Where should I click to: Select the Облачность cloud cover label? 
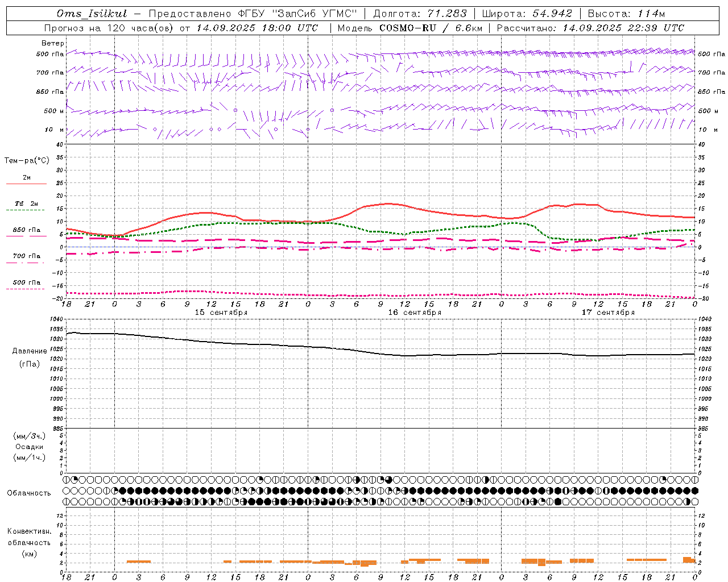28,493
